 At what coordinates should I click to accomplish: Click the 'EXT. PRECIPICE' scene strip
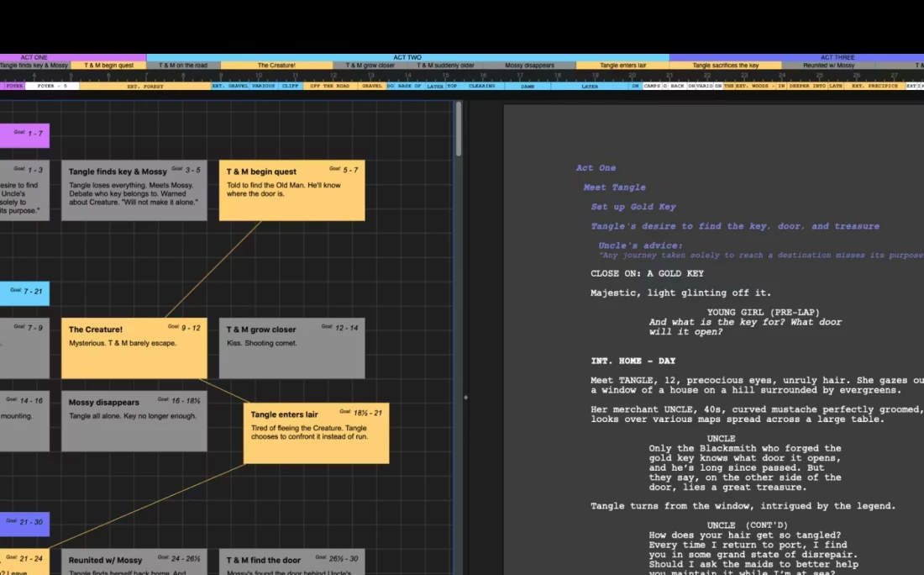click(874, 86)
